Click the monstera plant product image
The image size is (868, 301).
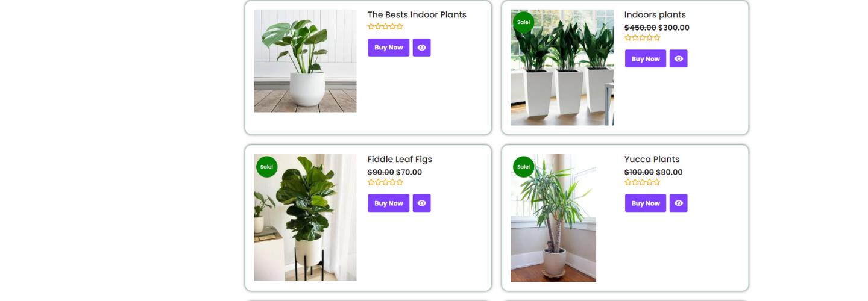(x=305, y=61)
